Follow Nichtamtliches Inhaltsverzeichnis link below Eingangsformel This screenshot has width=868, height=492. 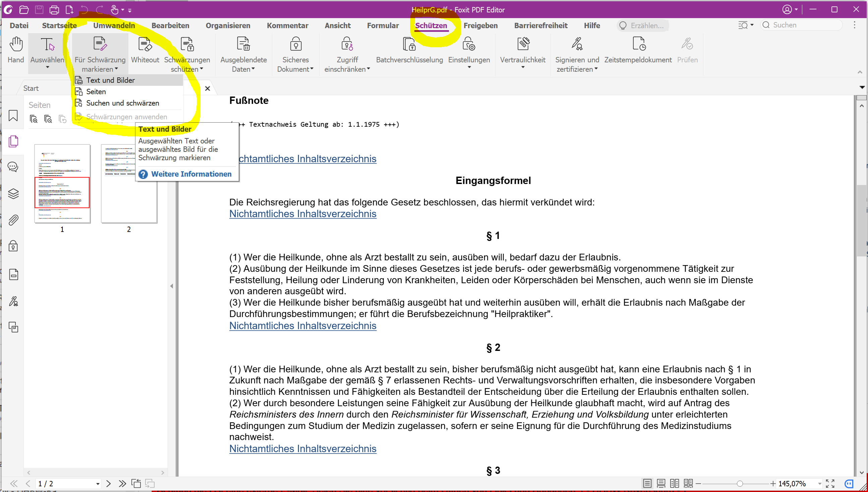coord(302,213)
